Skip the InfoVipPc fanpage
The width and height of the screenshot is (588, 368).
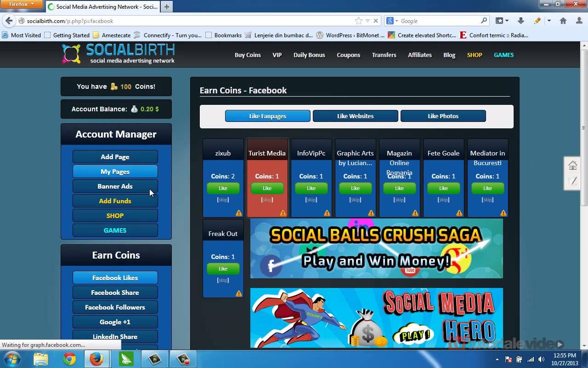311,200
